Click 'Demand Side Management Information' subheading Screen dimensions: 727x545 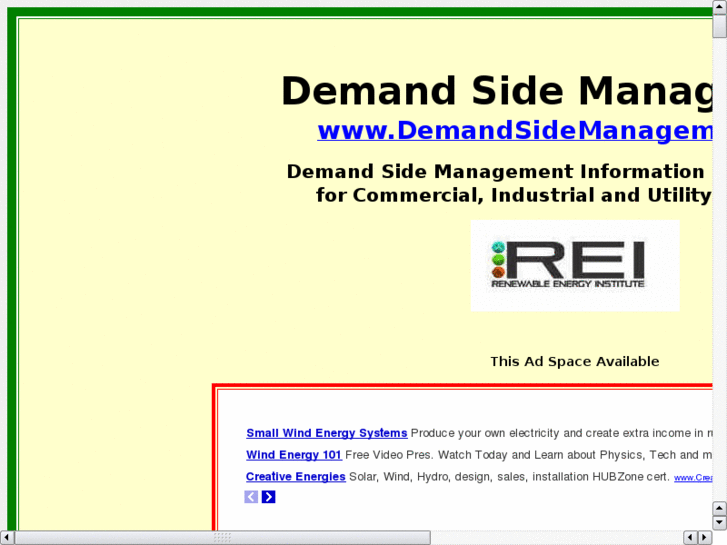click(496, 171)
